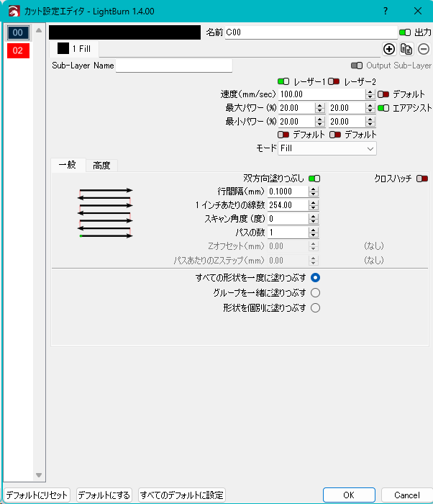
Task: Click the 速度 field showing 100.00
Action: point(322,94)
